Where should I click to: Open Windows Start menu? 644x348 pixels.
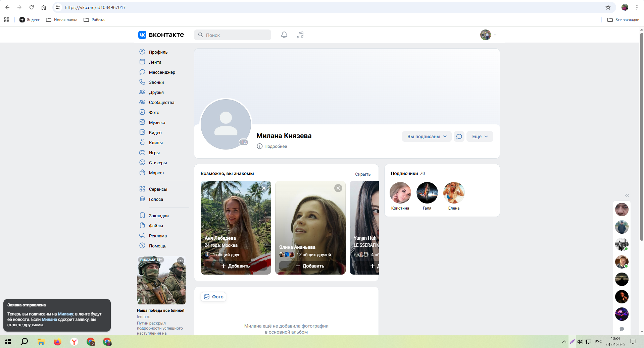[x=8, y=342]
